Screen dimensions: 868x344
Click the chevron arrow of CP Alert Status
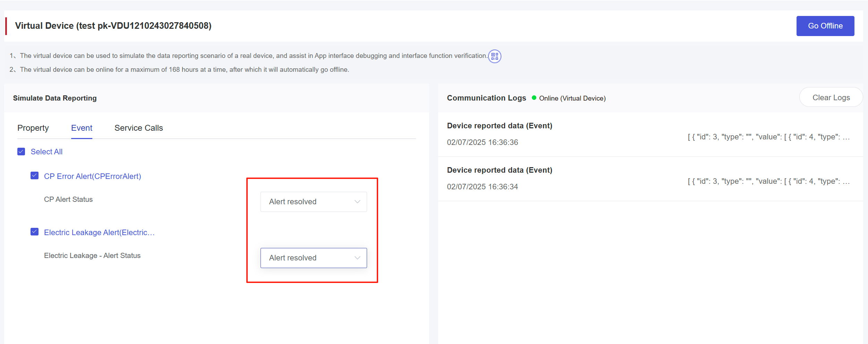[x=357, y=202]
